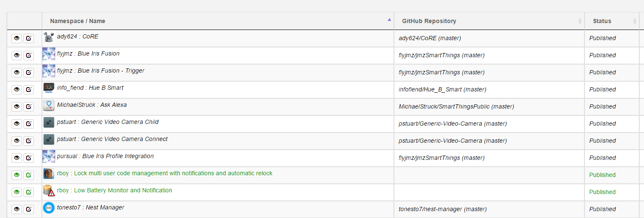644x218 pixels.
Task: Open flyjmz : Blue Iris Fusion - Trigger link
Action: pos(101,71)
